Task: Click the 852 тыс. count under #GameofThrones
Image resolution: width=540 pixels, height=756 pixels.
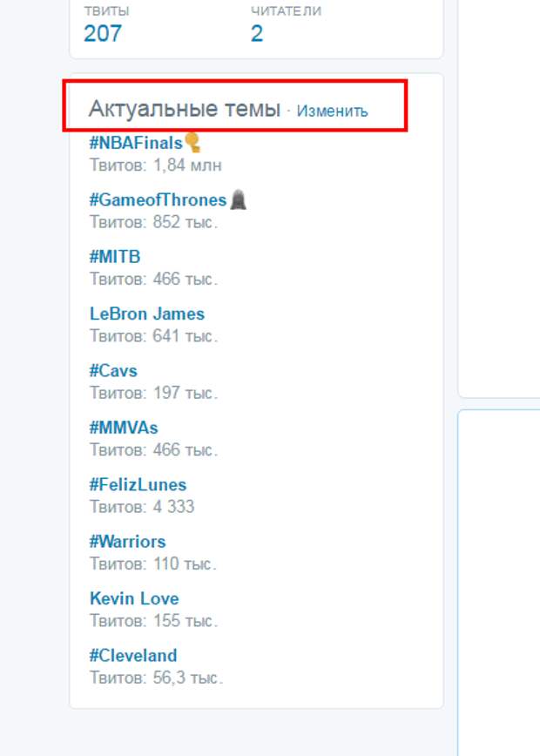Action: tap(186, 222)
